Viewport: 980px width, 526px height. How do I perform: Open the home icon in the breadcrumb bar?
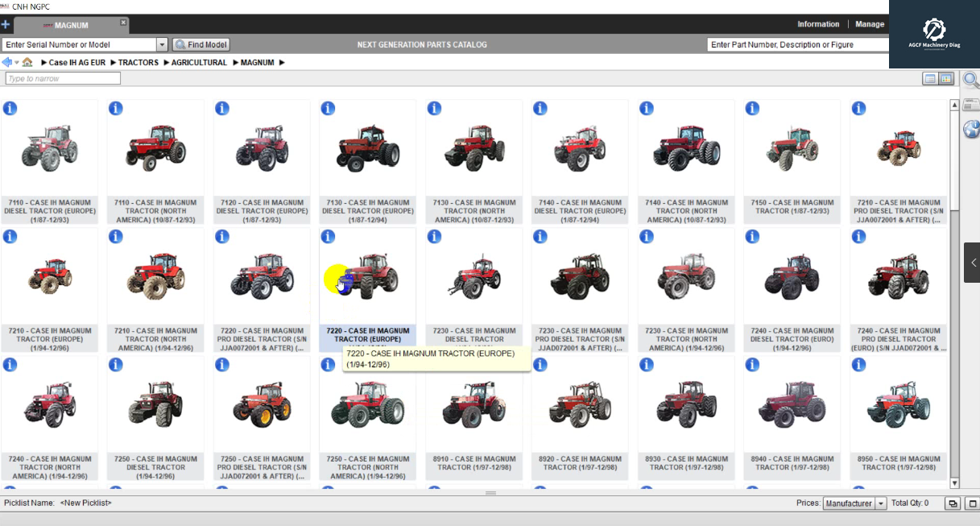coord(27,62)
